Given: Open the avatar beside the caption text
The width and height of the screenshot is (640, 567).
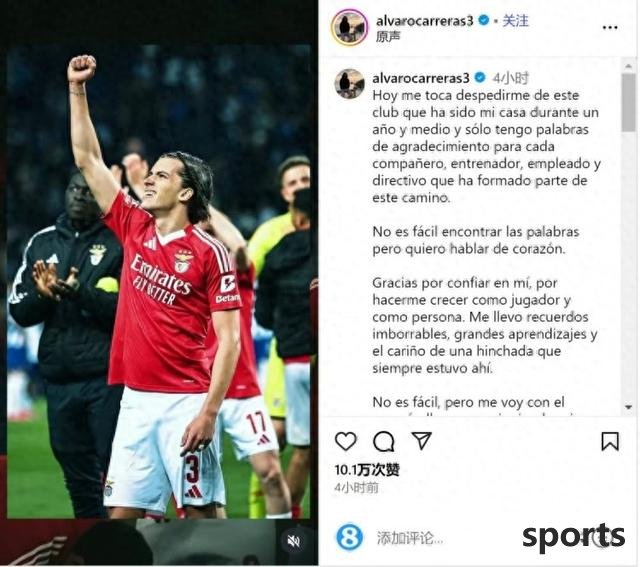Looking at the screenshot, I should pyautogui.click(x=349, y=84).
